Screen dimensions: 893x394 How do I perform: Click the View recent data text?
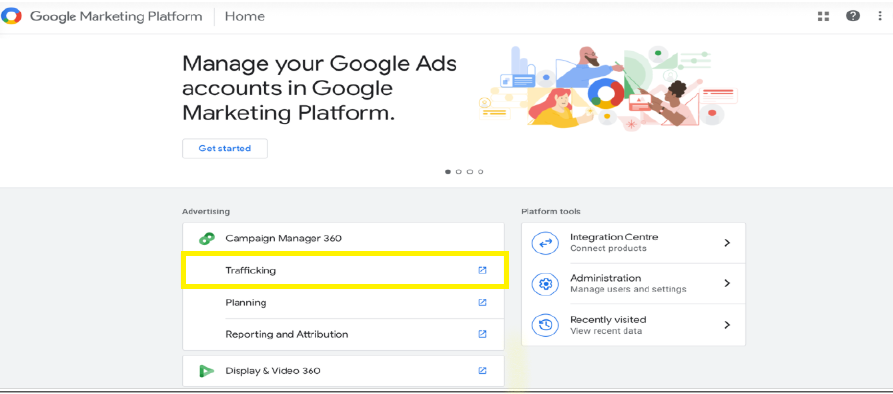click(606, 331)
